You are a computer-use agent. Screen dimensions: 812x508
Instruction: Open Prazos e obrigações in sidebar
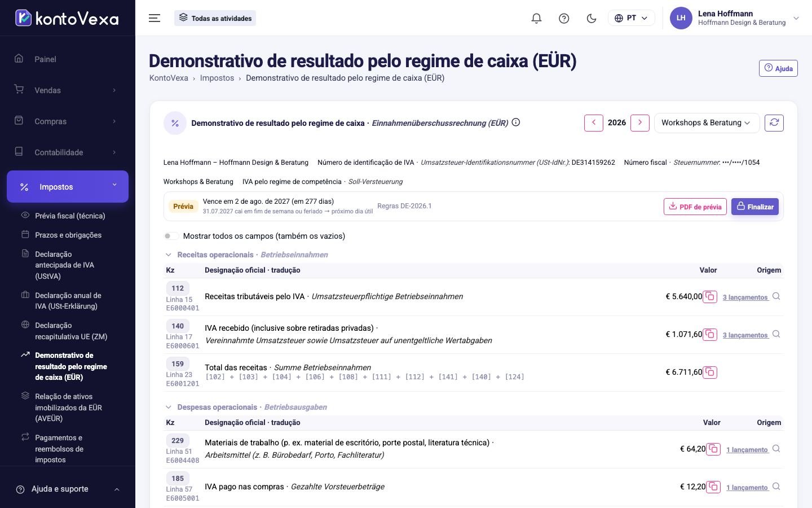click(x=68, y=235)
